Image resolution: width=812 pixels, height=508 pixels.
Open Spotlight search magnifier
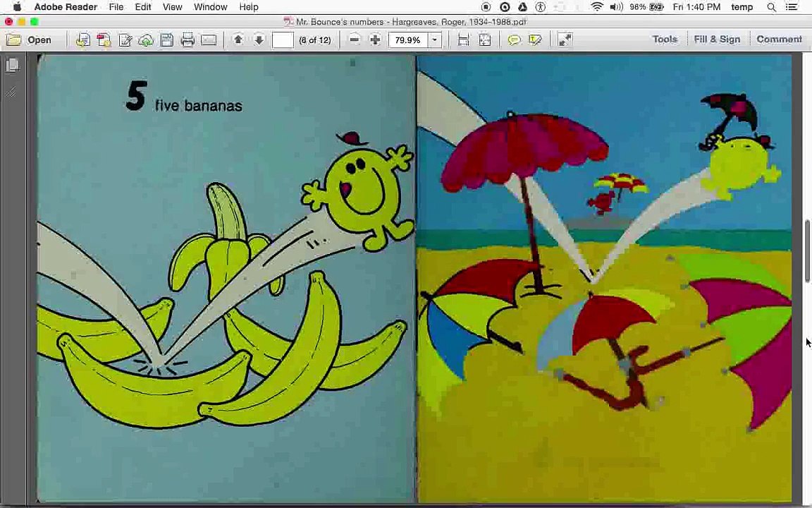(x=772, y=7)
